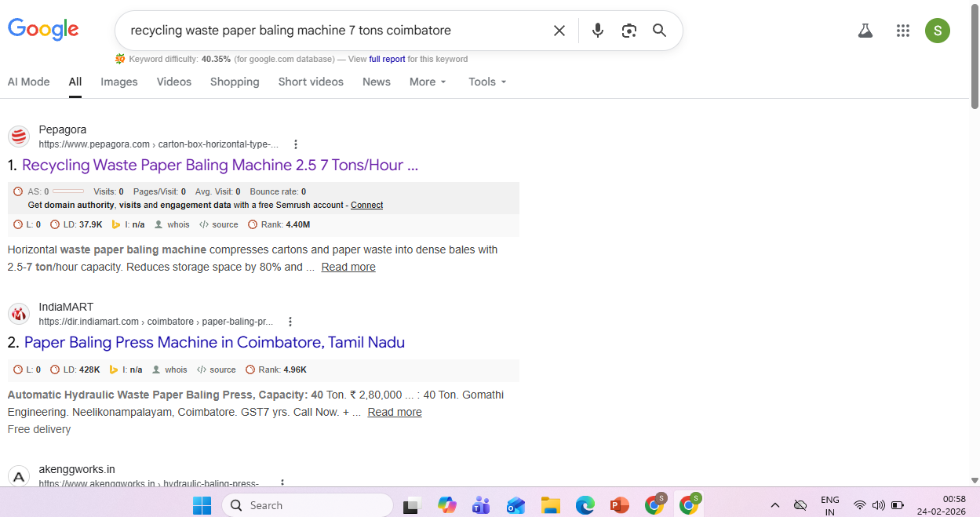This screenshot has width=980, height=517.
Task: Open Google Lens image search icon
Action: click(x=628, y=31)
